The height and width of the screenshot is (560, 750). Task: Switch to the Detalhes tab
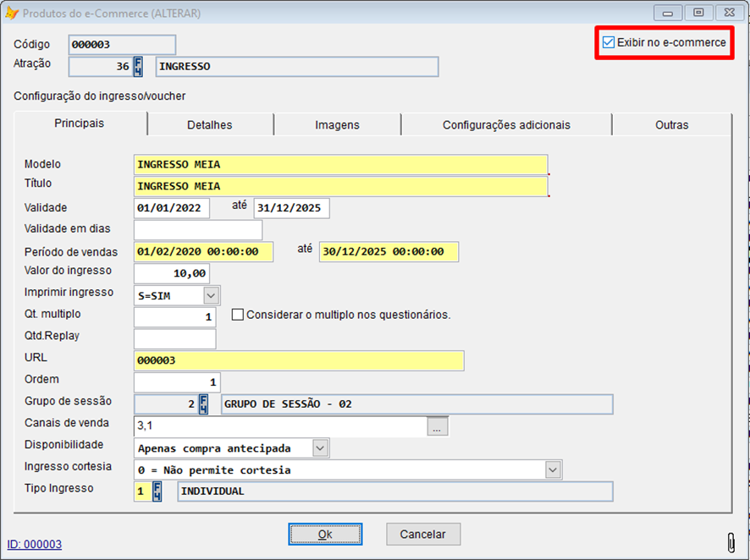coord(209,124)
